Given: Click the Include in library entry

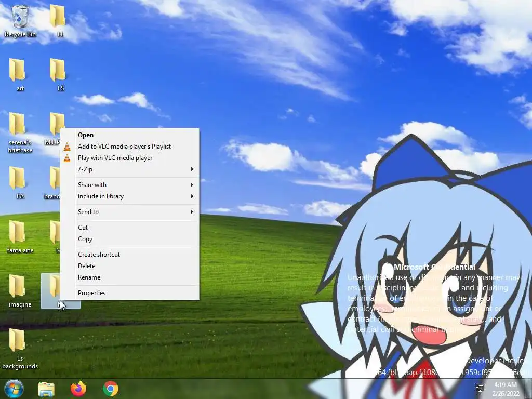Looking at the screenshot, I should click(129, 196).
